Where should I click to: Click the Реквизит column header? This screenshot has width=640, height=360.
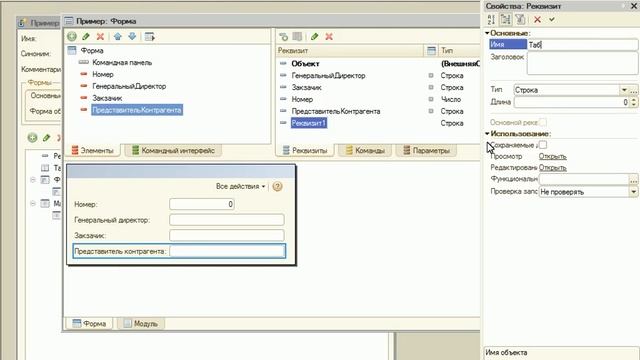click(x=350, y=51)
